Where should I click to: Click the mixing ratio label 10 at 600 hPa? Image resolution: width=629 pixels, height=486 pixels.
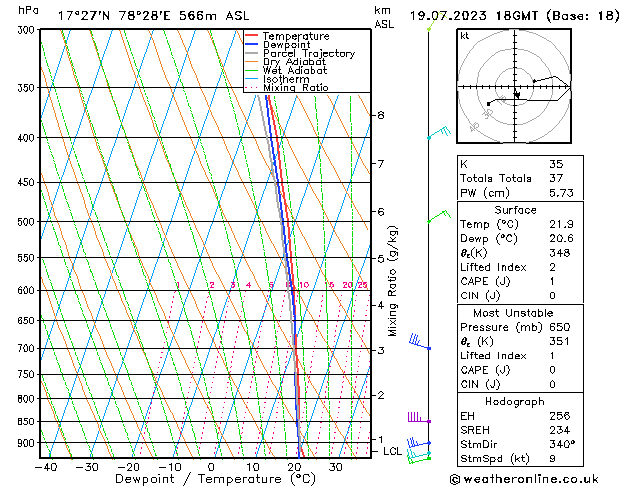click(x=304, y=285)
